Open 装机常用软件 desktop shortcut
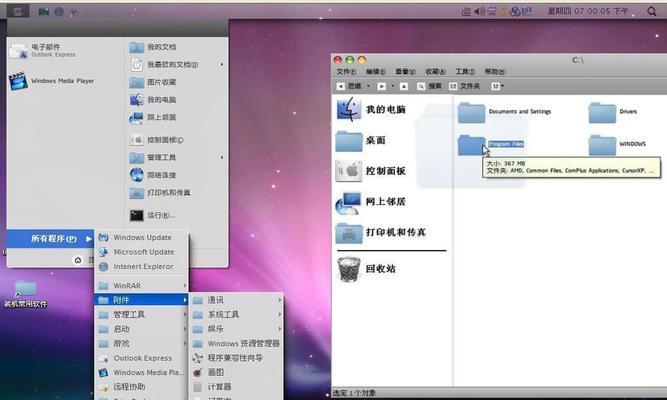 [25, 294]
